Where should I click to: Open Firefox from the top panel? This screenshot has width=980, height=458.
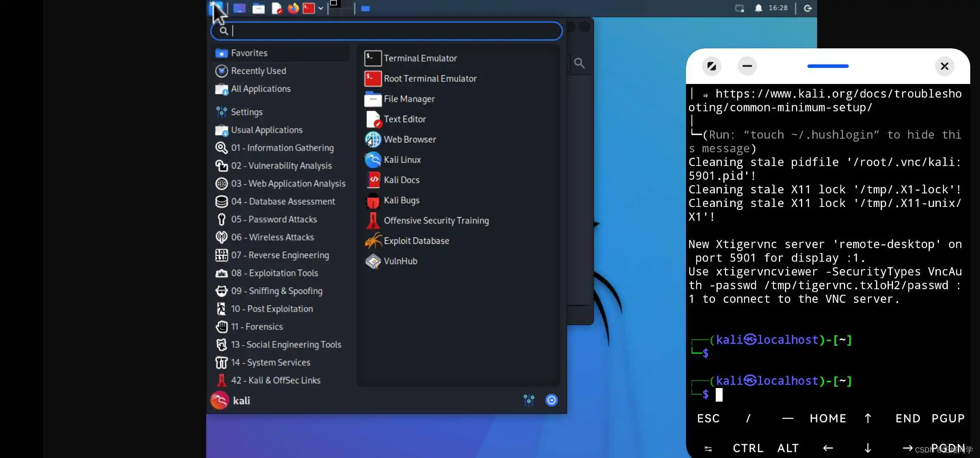click(x=293, y=8)
